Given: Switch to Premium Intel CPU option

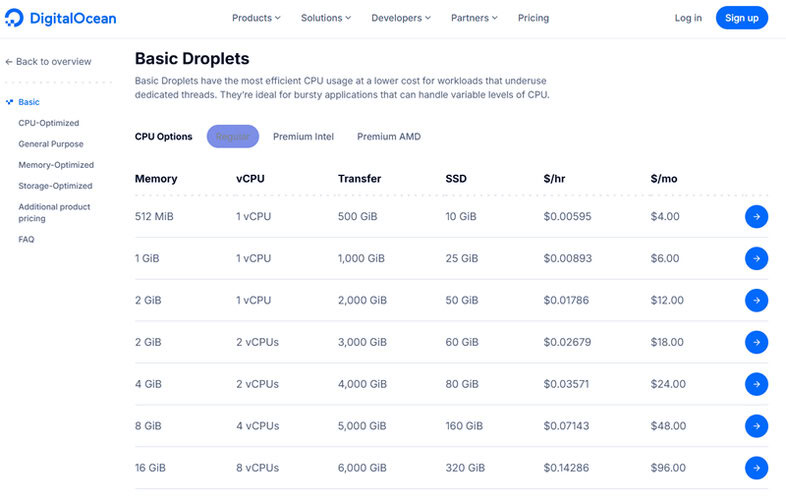Looking at the screenshot, I should [x=303, y=136].
